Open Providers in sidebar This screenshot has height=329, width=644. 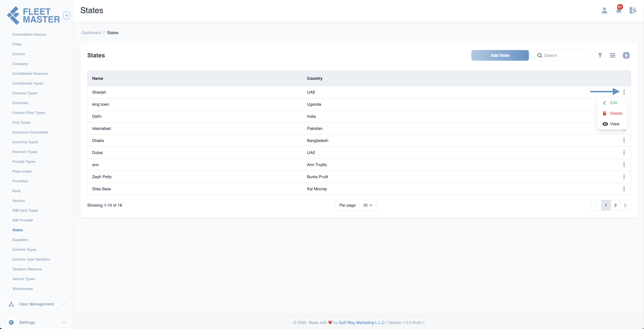20,181
